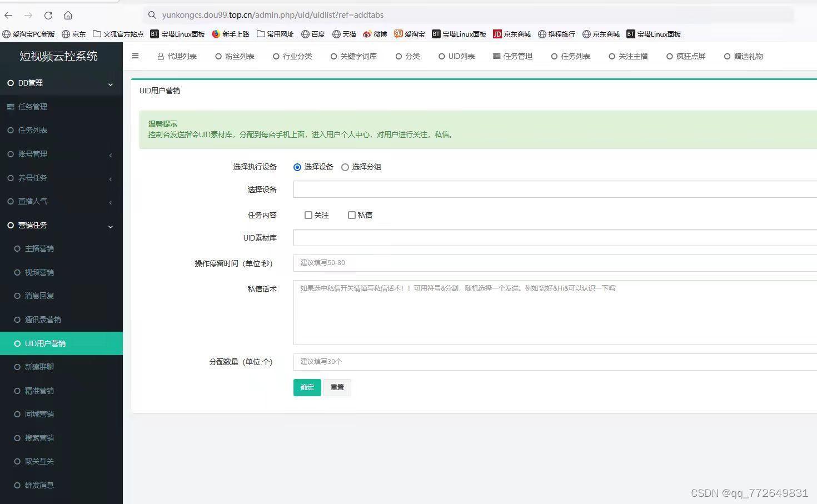Open the 微博 bookmark
Viewport: 817px width, 504px height.
[375, 34]
